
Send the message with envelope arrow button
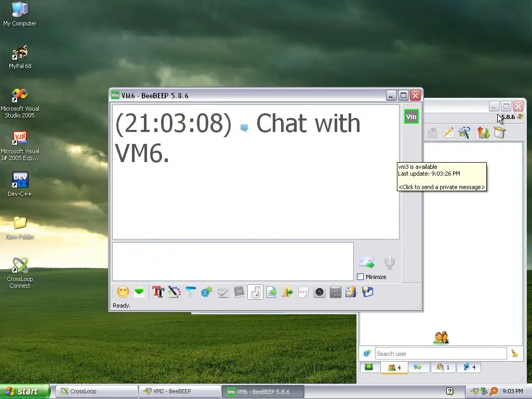coord(366,262)
